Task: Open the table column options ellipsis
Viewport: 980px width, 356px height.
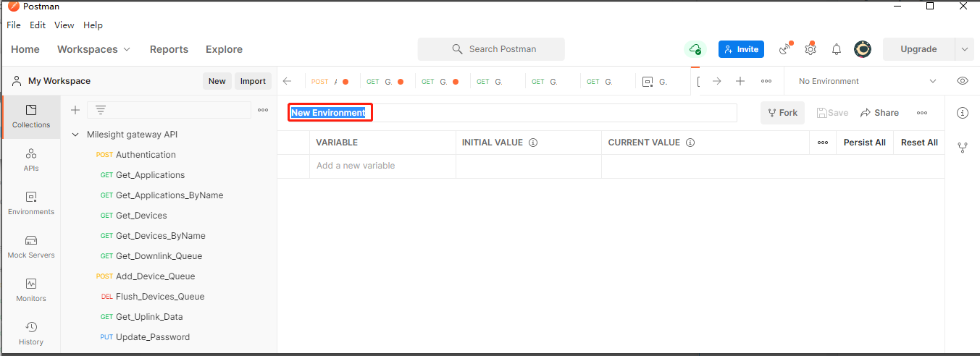Action: [823, 143]
